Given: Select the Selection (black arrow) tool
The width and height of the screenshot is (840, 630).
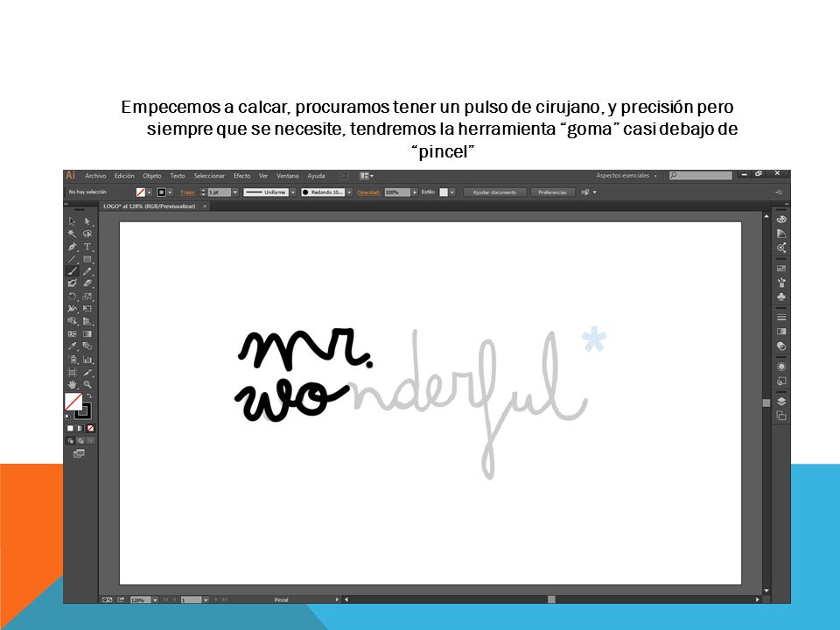Looking at the screenshot, I should (73, 221).
